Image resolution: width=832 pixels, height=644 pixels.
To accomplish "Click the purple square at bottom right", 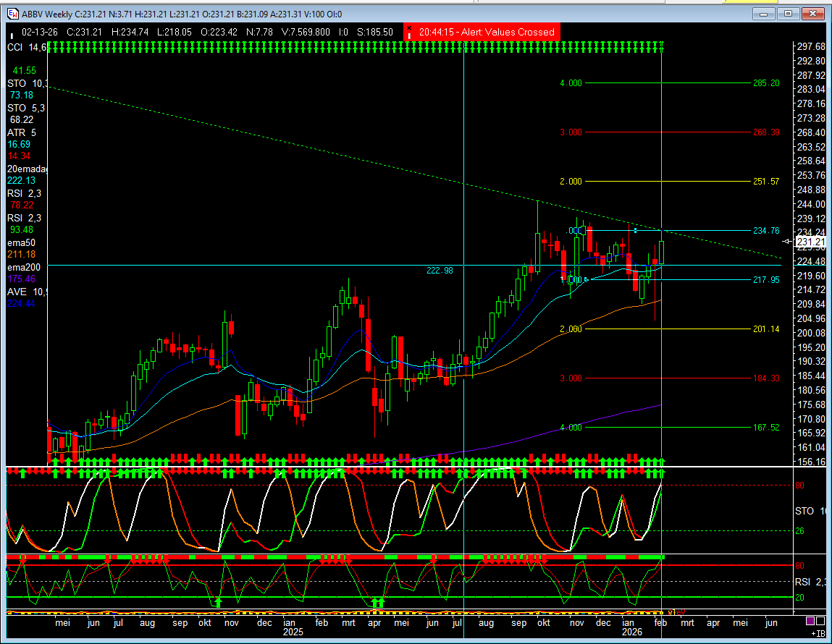I will tap(810, 621).
